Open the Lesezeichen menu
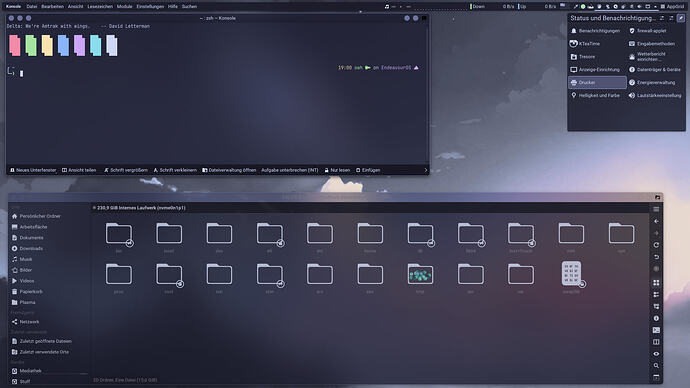This screenshot has width=690, height=388. tap(100, 7)
